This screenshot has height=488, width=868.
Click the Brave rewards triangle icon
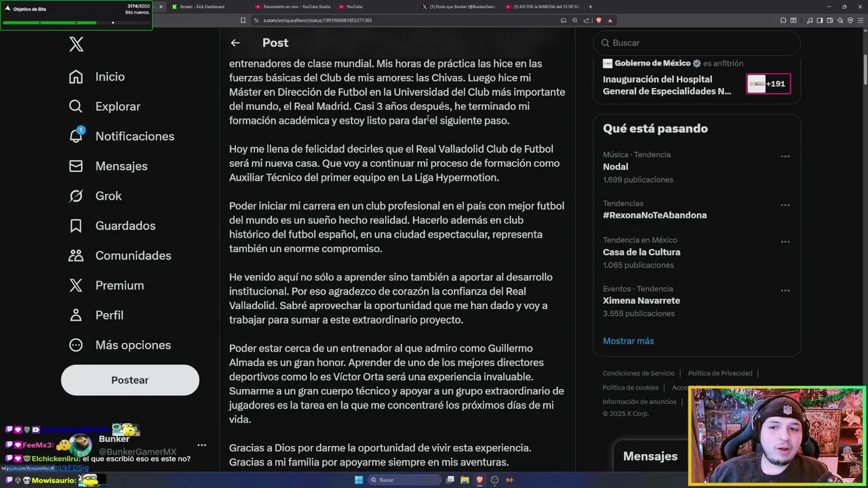point(610,20)
